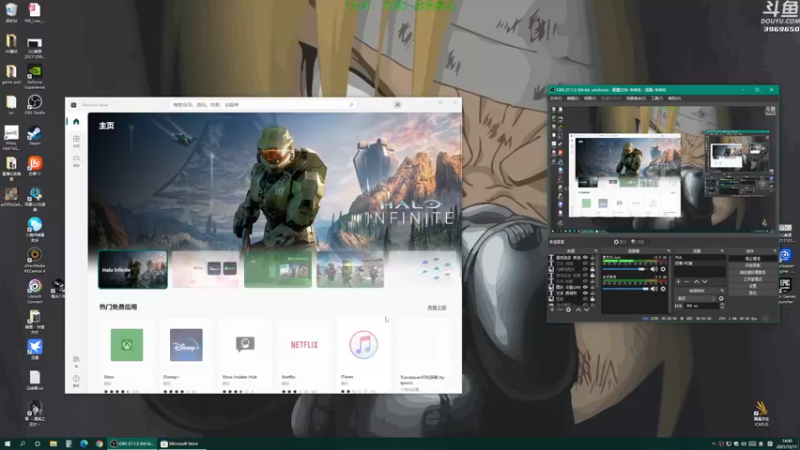Open the iTunes app card
Screen dimensions: 800x450
tap(364, 355)
